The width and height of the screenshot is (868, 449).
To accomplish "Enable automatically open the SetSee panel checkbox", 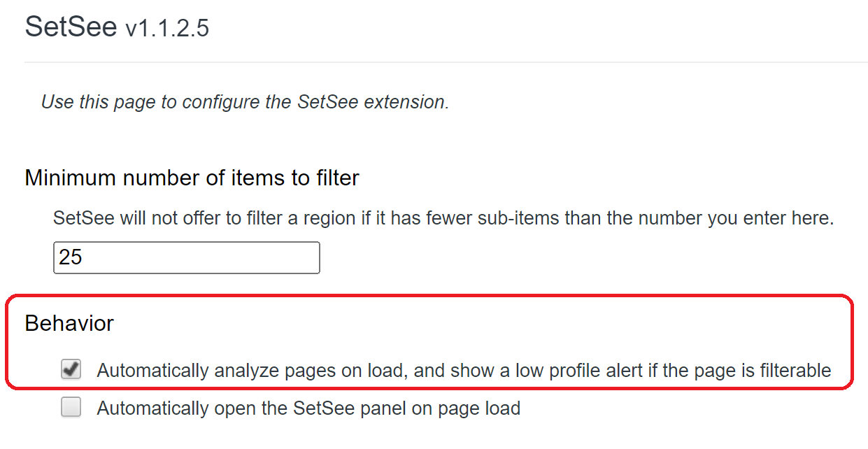I will (x=71, y=408).
